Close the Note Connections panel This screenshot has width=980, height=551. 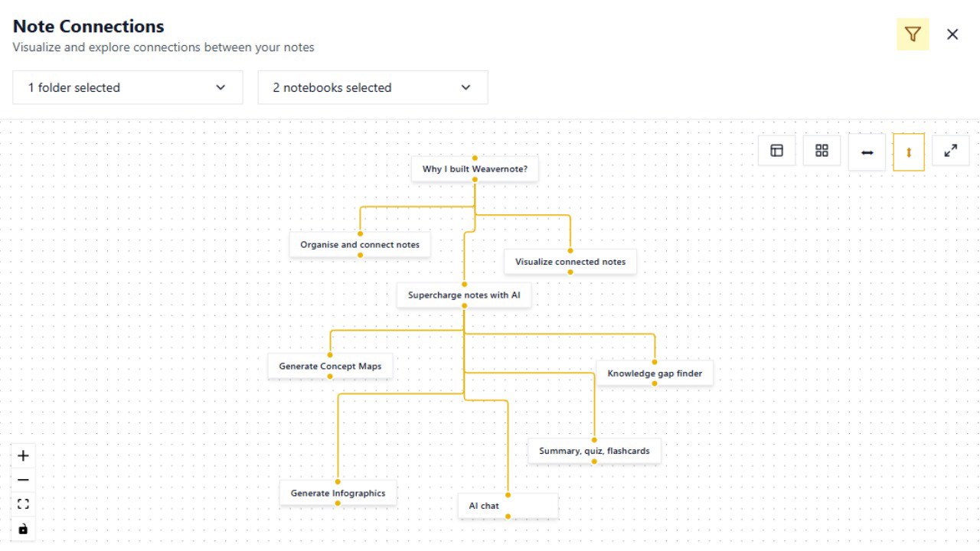[952, 34]
